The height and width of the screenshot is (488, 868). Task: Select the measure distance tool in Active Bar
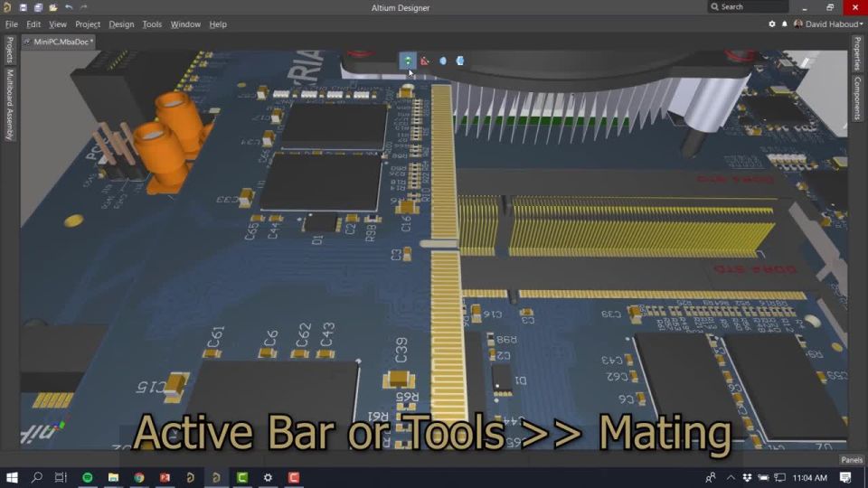click(425, 61)
